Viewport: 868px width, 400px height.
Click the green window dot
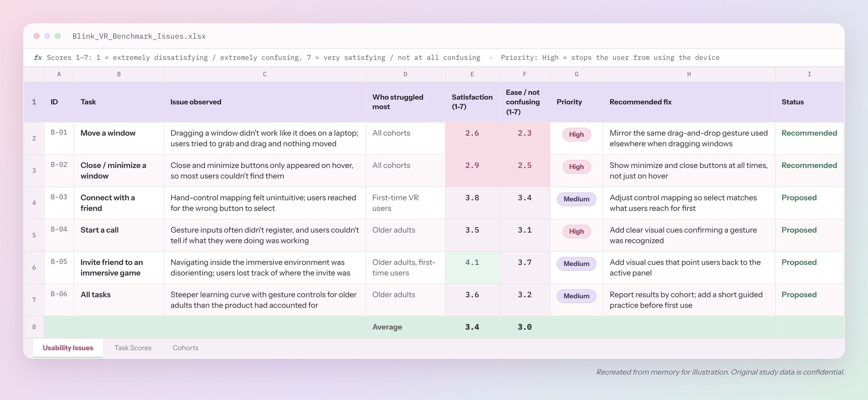click(58, 36)
